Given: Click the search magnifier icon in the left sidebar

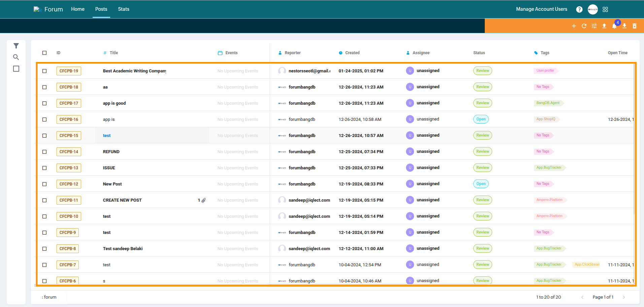Looking at the screenshot, I should [16, 57].
